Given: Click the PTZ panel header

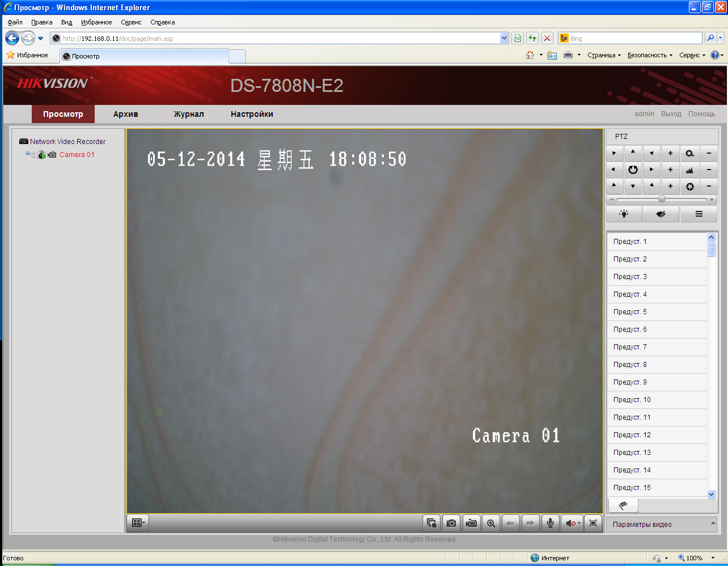Looking at the screenshot, I should point(662,137).
